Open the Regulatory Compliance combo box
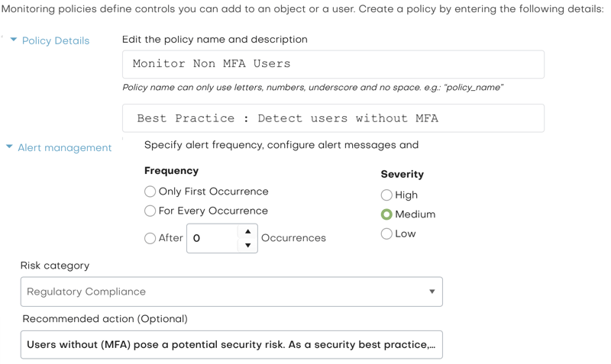The width and height of the screenshot is (611, 364). 231,292
